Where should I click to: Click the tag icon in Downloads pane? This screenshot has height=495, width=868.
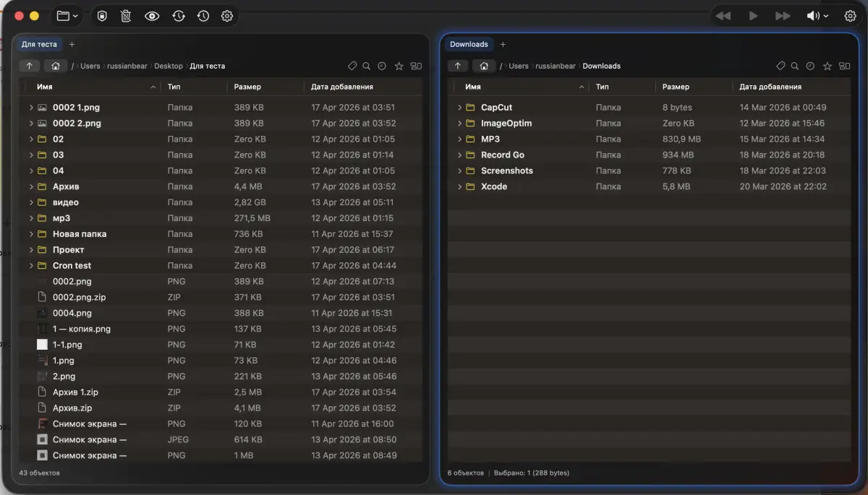(x=780, y=66)
